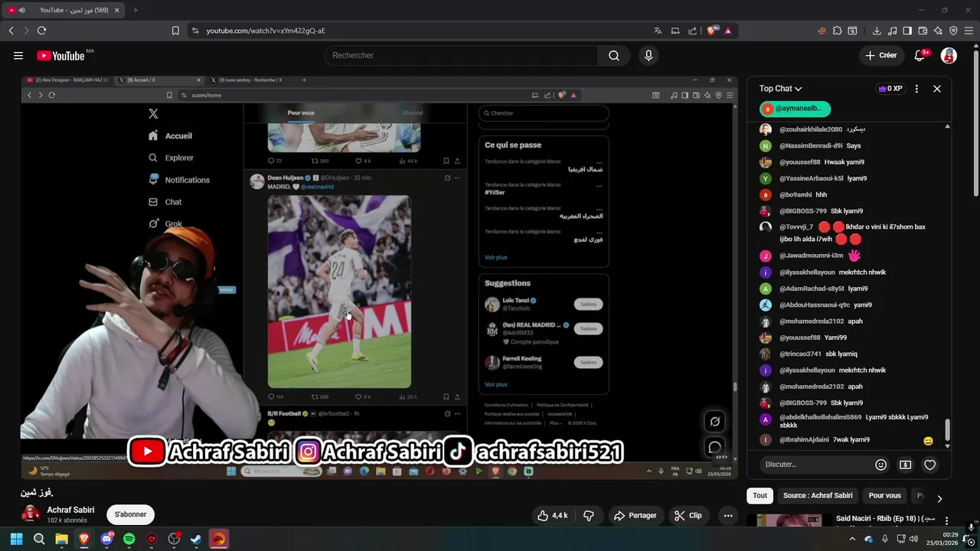This screenshot has height=551, width=980.
Task: Bookmark this page icon
Action: point(175,31)
